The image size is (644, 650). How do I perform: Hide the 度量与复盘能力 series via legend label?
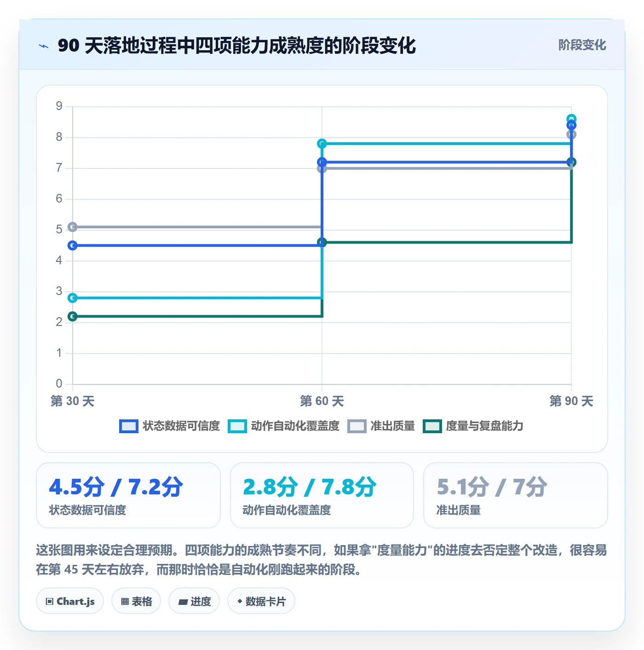[x=484, y=426]
